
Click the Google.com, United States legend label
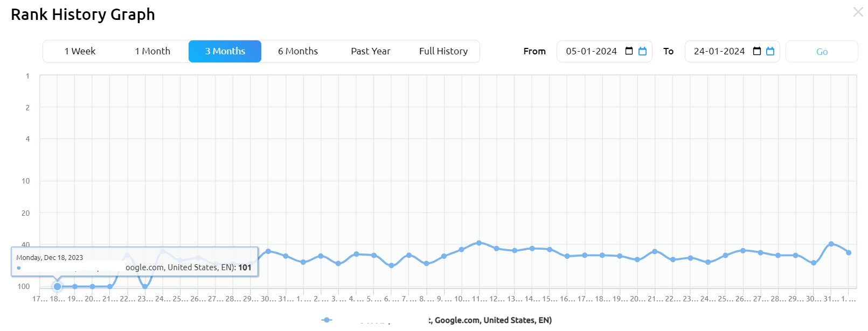coord(490,320)
